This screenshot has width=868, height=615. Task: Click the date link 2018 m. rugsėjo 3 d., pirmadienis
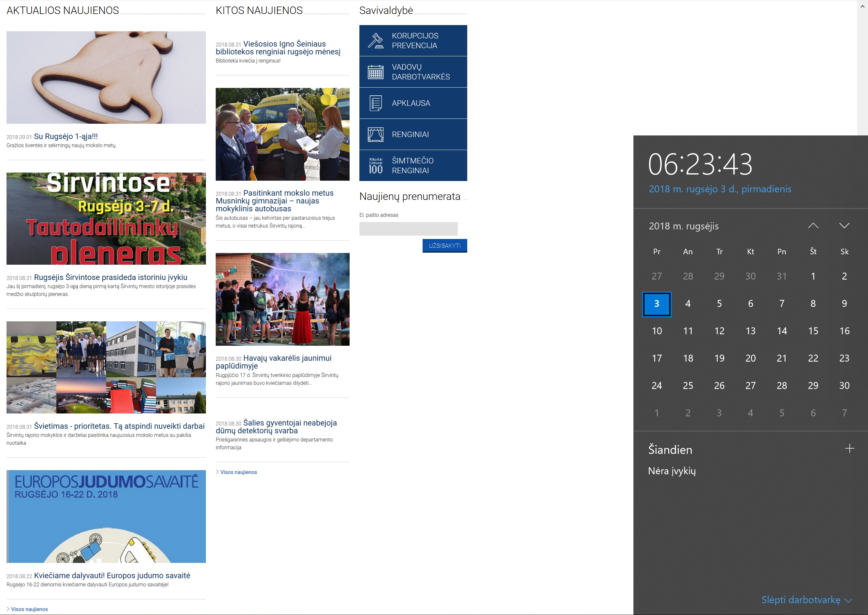pyautogui.click(x=720, y=189)
